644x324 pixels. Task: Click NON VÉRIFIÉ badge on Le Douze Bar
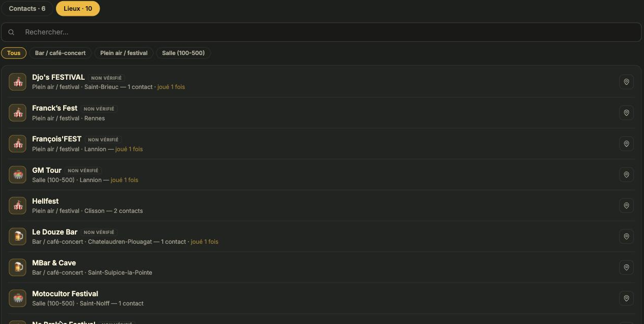pyautogui.click(x=99, y=232)
